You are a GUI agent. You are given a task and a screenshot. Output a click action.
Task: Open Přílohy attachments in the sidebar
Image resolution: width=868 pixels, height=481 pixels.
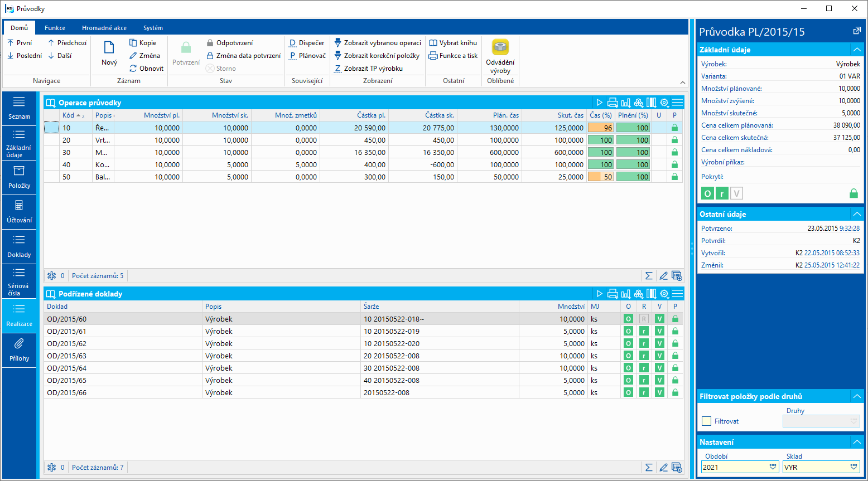[20, 349]
